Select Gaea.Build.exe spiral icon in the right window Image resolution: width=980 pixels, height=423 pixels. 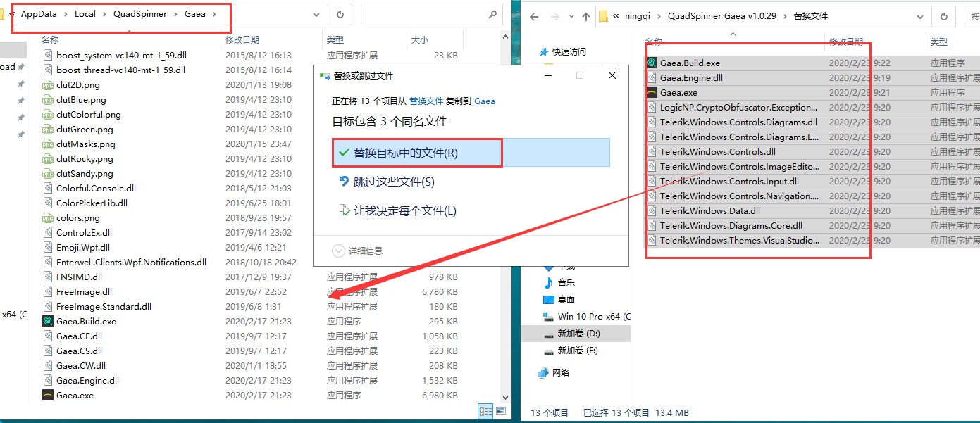click(x=652, y=63)
